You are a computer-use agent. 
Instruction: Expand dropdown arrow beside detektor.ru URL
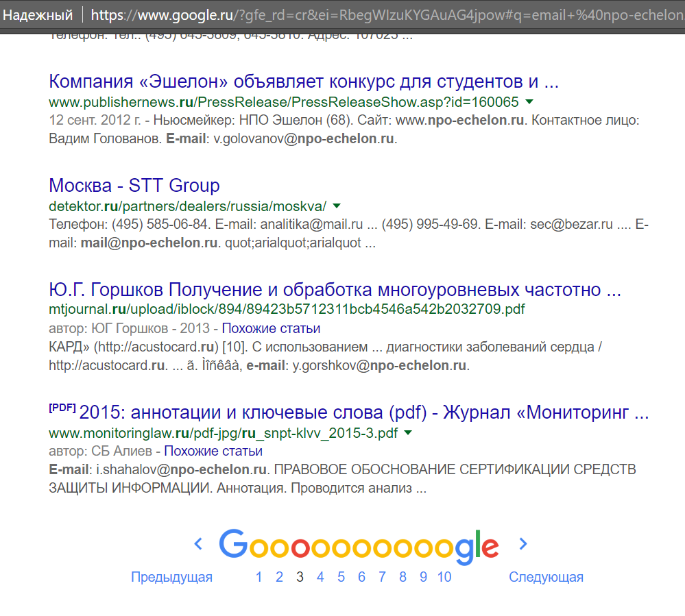click(x=337, y=206)
